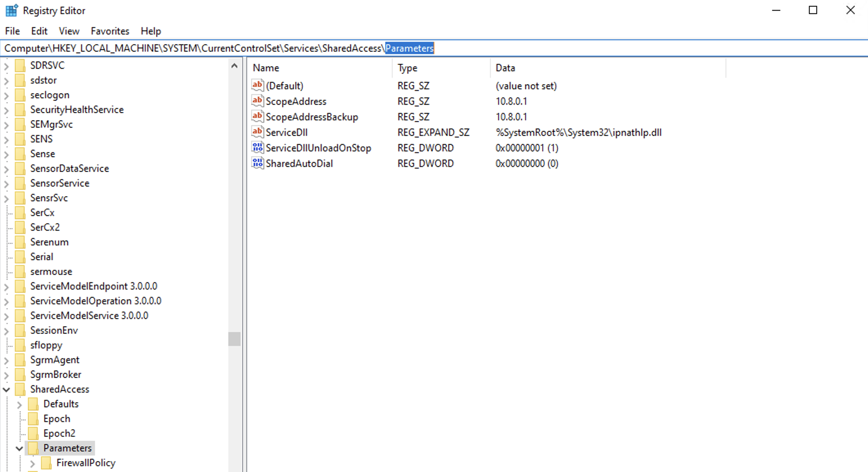Click the SecurityHealthService folder icon
The height and width of the screenshot is (472, 868).
point(20,110)
